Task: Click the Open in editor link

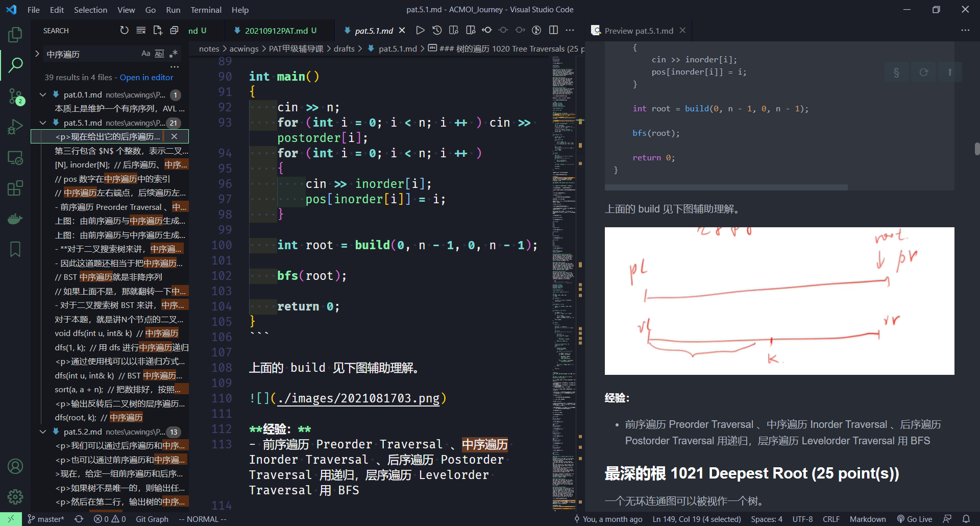Action: click(146, 78)
